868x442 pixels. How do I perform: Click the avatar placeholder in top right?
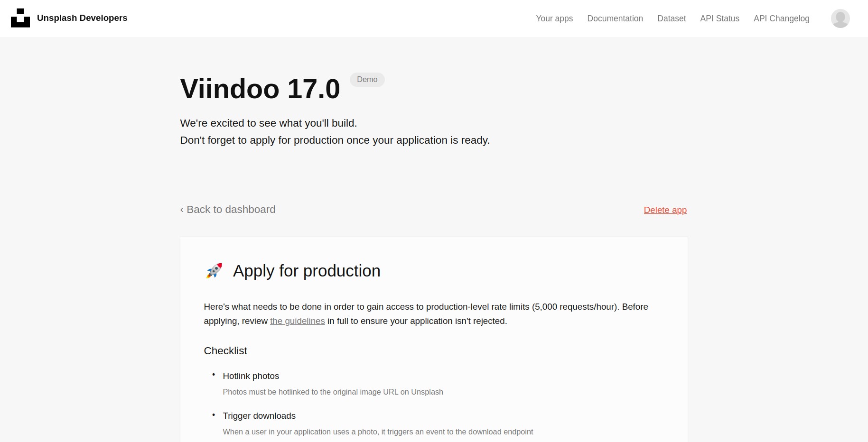[840, 18]
